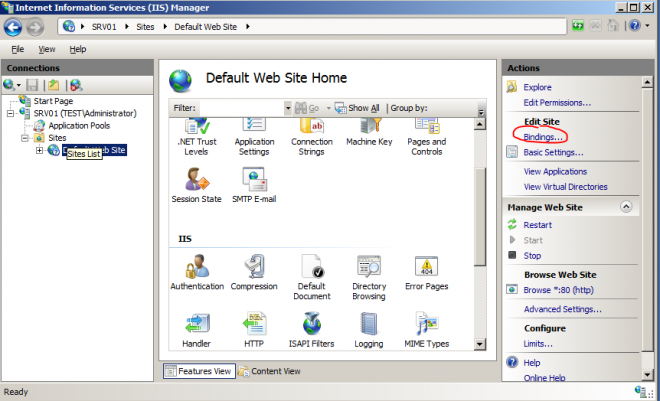This screenshot has height=401, width=660.
Task: Open the Application Settings feature
Action: tap(254, 138)
